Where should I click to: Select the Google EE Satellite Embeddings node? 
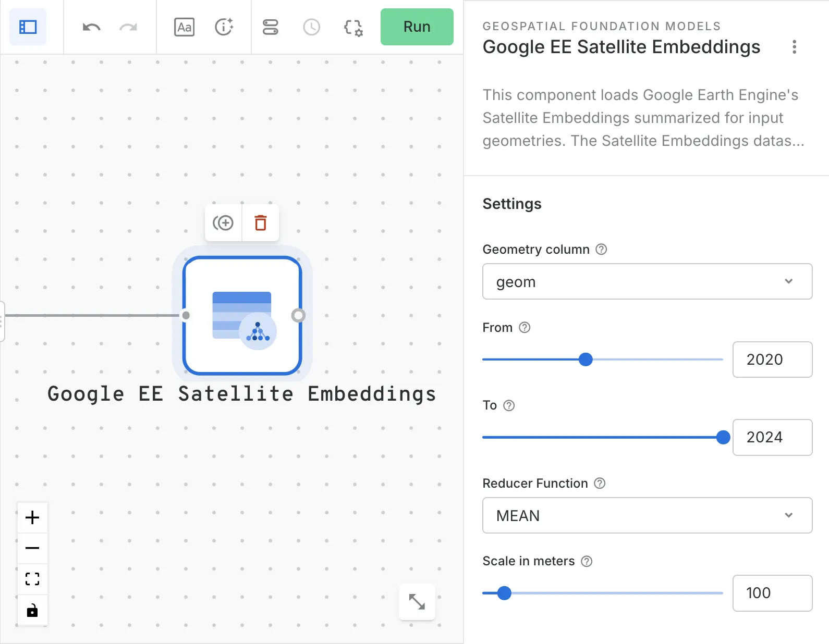click(242, 315)
